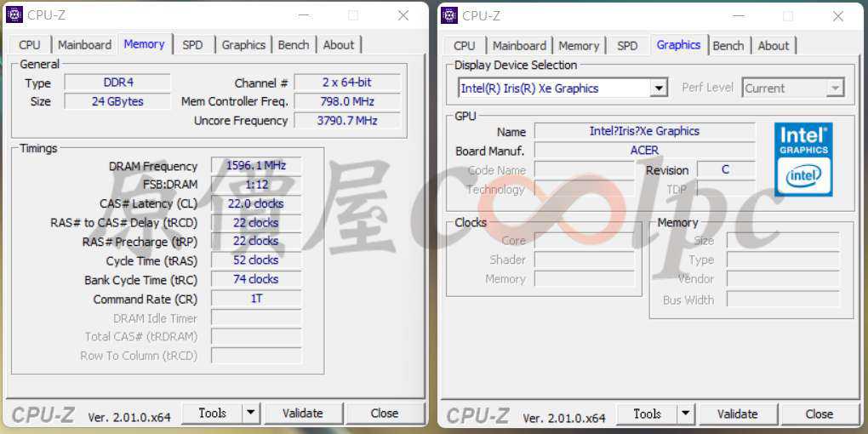
Task: Click Tools button in right window
Action: coord(647,414)
